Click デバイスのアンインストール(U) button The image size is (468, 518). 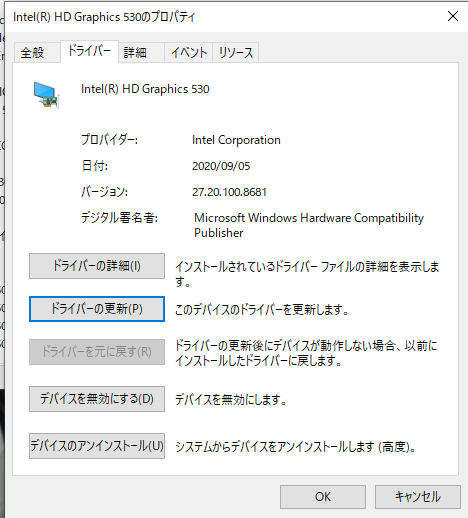[97, 446]
